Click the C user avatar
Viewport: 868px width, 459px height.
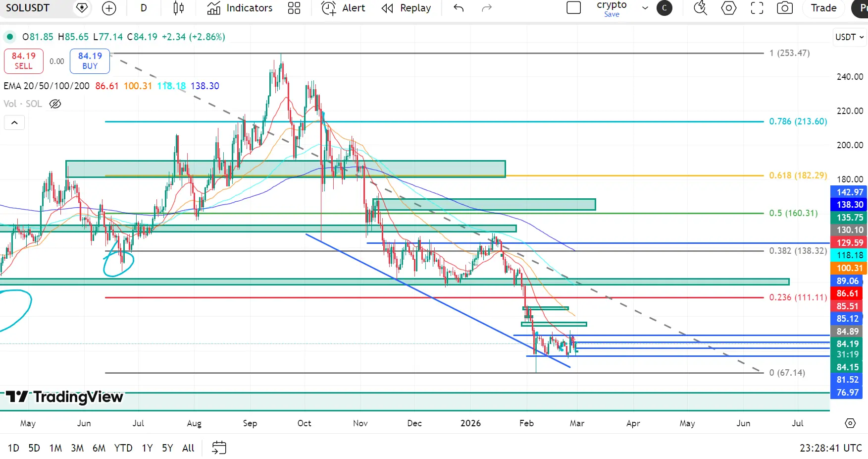[664, 8]
